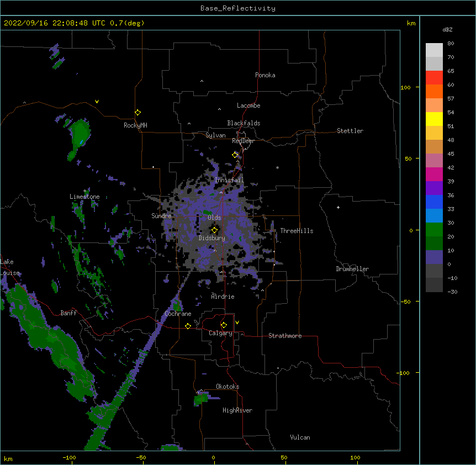Screen dimensions: 476x465
Task: Click the white caret marker west of Ponoka
Action: pyautogui.click(x=202, y=81)
